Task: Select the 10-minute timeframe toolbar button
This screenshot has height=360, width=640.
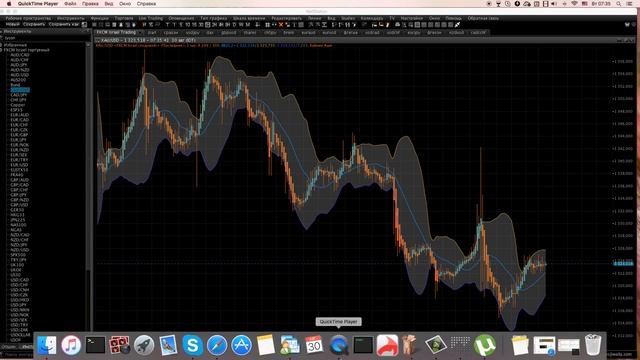Action: (188, 25)
